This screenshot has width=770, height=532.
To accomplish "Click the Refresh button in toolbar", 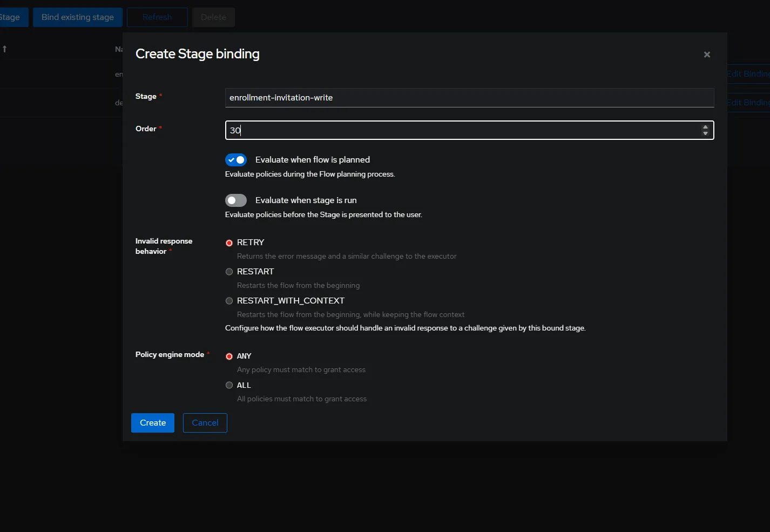I will click(157, 17).
